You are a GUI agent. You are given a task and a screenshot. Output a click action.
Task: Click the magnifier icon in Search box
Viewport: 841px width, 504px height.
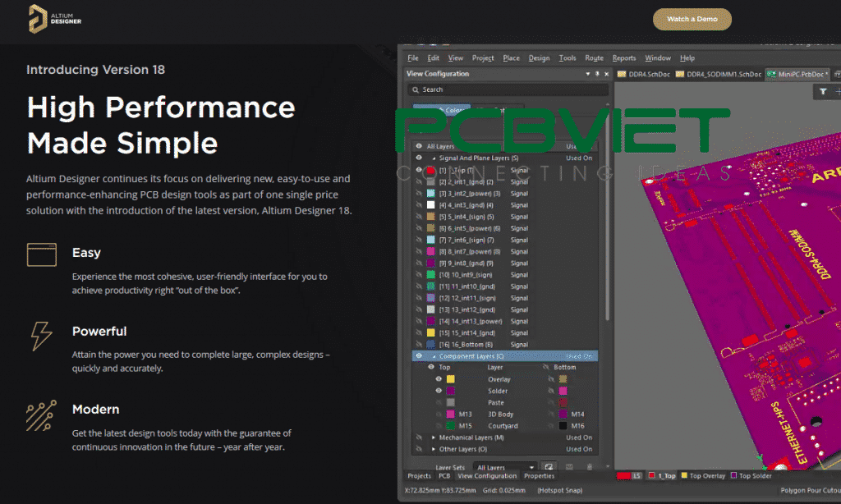416,89
